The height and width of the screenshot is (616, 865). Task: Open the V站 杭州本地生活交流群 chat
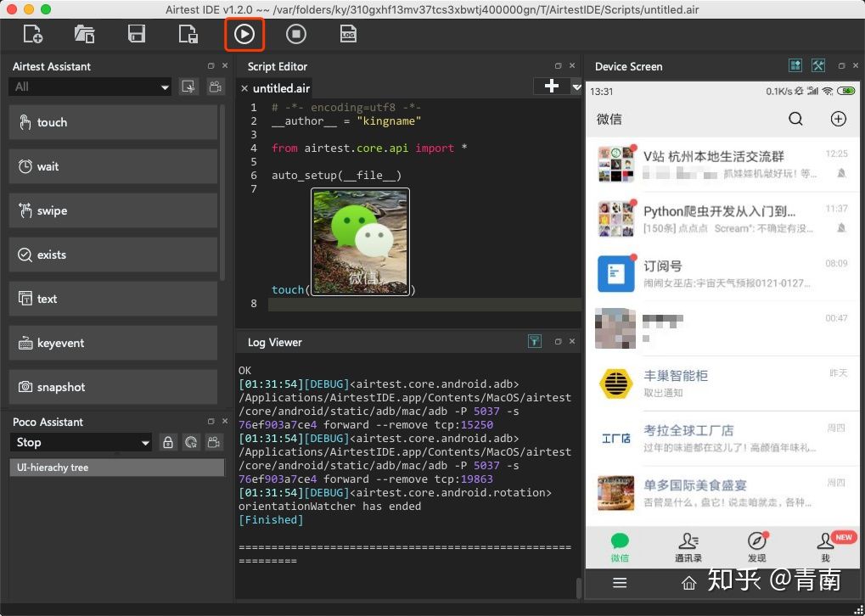[722, 165]
